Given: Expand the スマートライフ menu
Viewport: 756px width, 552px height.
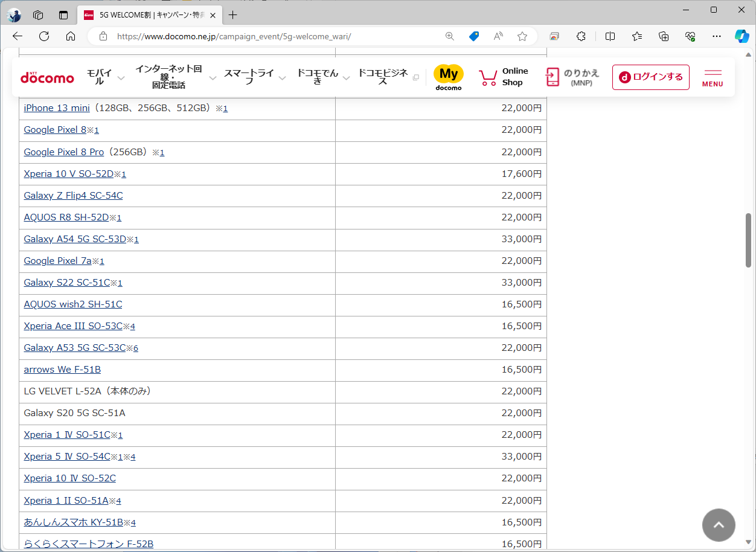Looking at the screenshot, I should pos(254,77).
